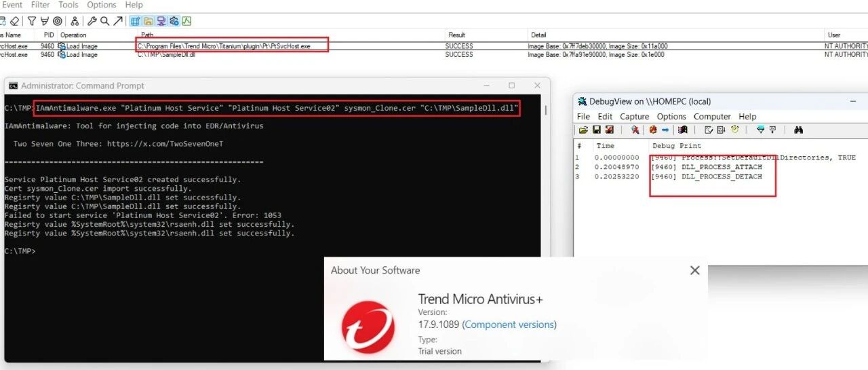Click the Find magnifier icon in Process Monitor
The image size is (868, 370).
[x=105, y=21]
